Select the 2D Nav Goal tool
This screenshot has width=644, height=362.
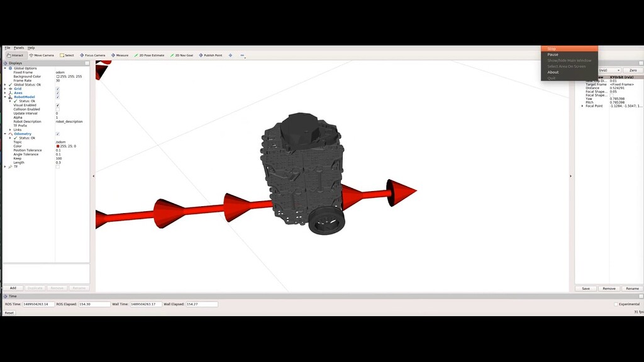[182, 55]
